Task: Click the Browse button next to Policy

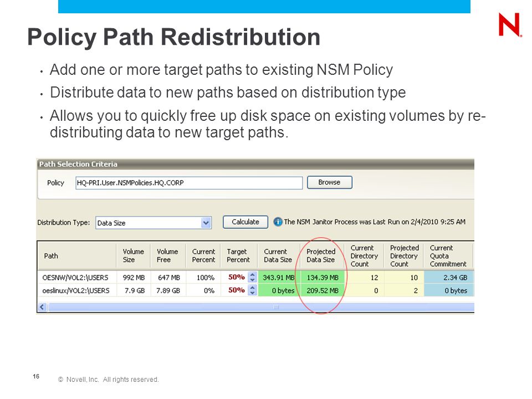Action: pos(329,182)
